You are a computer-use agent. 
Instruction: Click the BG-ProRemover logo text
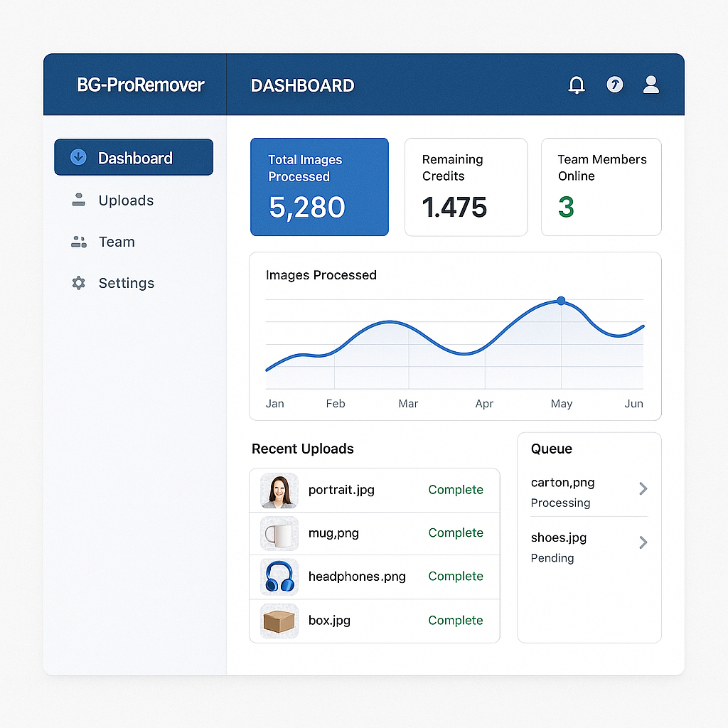(140, 85)
